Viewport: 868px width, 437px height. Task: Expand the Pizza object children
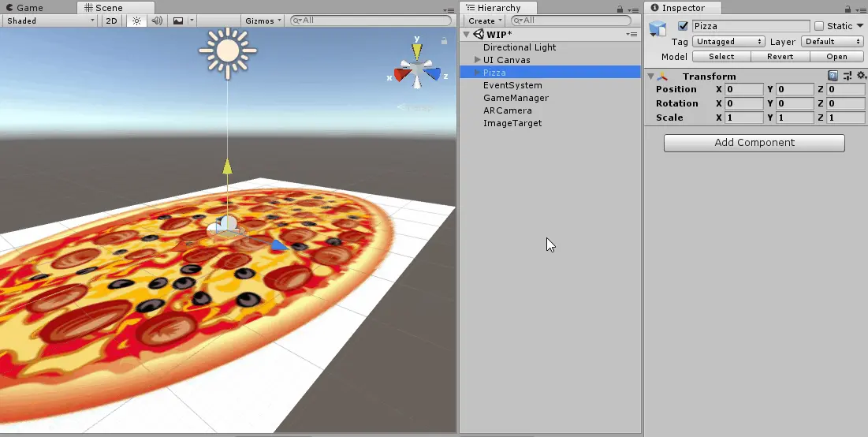tap(477, 73)
